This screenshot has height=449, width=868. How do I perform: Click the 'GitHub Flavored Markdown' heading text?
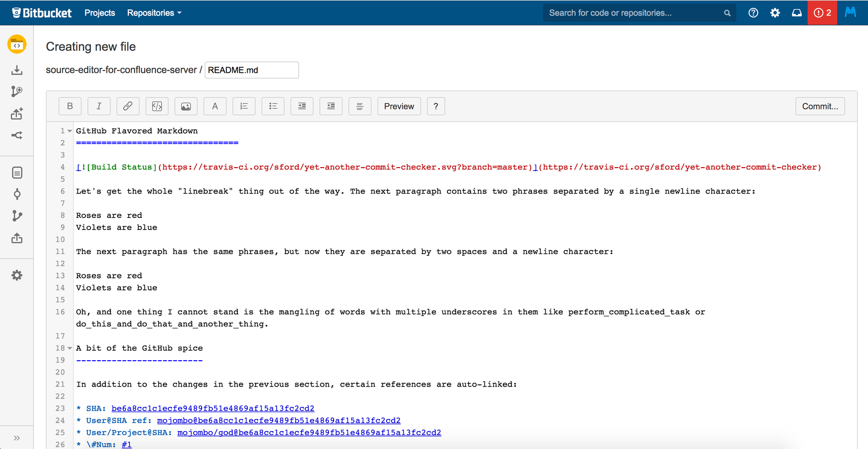137,131
